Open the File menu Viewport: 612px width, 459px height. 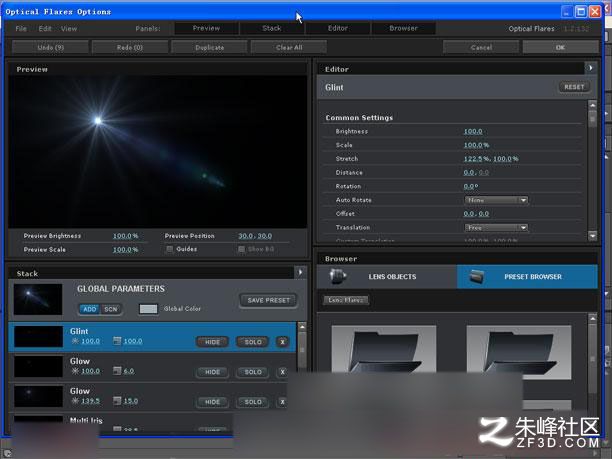(21, 28)
